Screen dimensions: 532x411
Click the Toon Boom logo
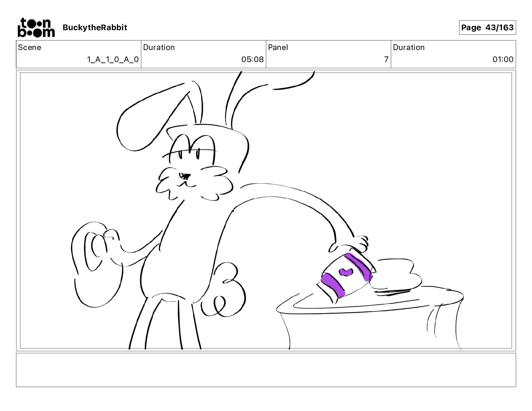click(x=36, y=27)
